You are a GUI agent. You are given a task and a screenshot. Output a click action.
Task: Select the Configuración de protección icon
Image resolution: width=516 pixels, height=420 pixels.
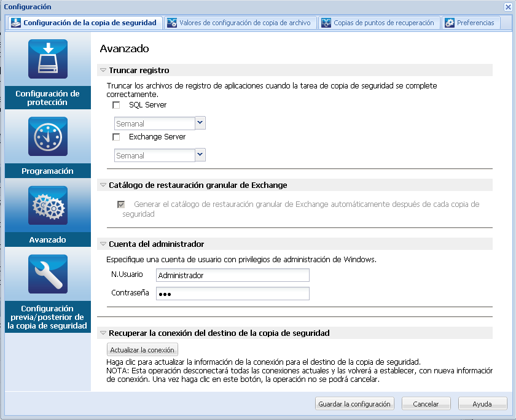(x=47, y=58)
